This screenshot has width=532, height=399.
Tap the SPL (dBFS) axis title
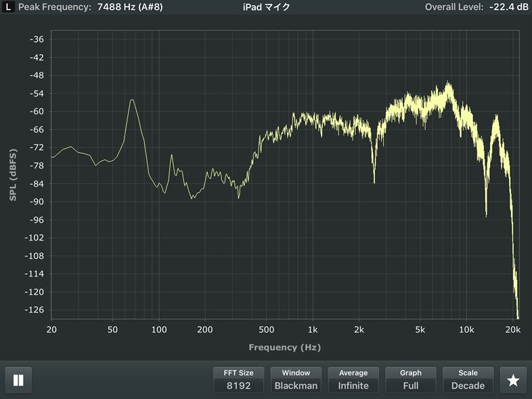[x=13, y=174]
